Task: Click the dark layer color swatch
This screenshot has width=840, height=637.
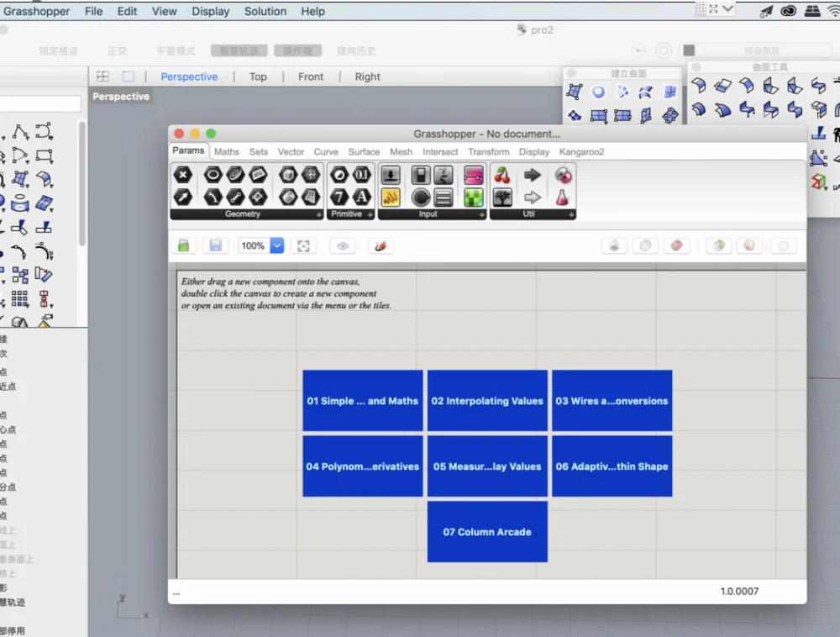Action: pos(689,50)
